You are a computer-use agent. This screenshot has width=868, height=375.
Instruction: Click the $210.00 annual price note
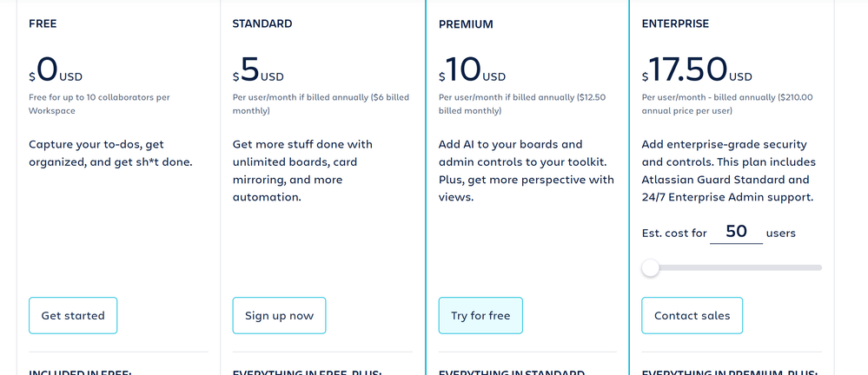(x=727, y=104)
